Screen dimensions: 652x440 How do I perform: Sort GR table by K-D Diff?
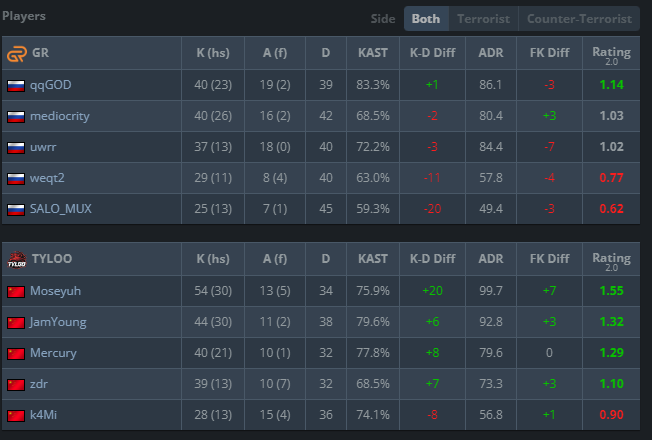432,53
